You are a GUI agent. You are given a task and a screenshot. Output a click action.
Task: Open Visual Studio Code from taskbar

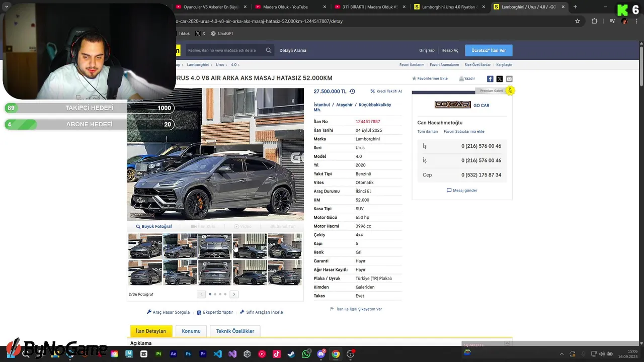coord(218,354)
